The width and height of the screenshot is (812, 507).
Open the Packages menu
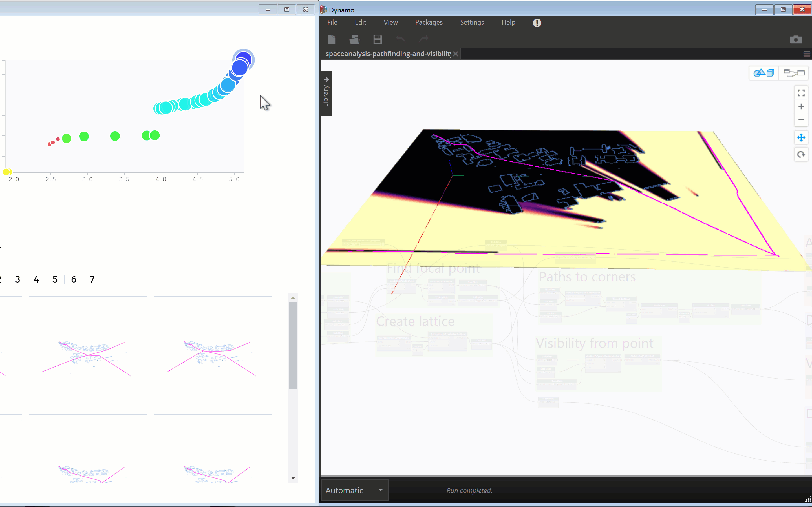pyautogui.click(x=429, y=23)
